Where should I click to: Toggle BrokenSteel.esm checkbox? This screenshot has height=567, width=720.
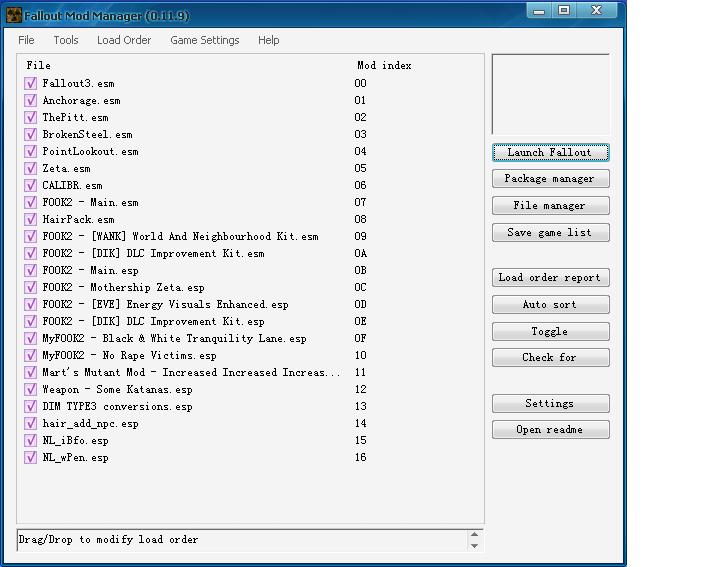[x=30, y=135]
